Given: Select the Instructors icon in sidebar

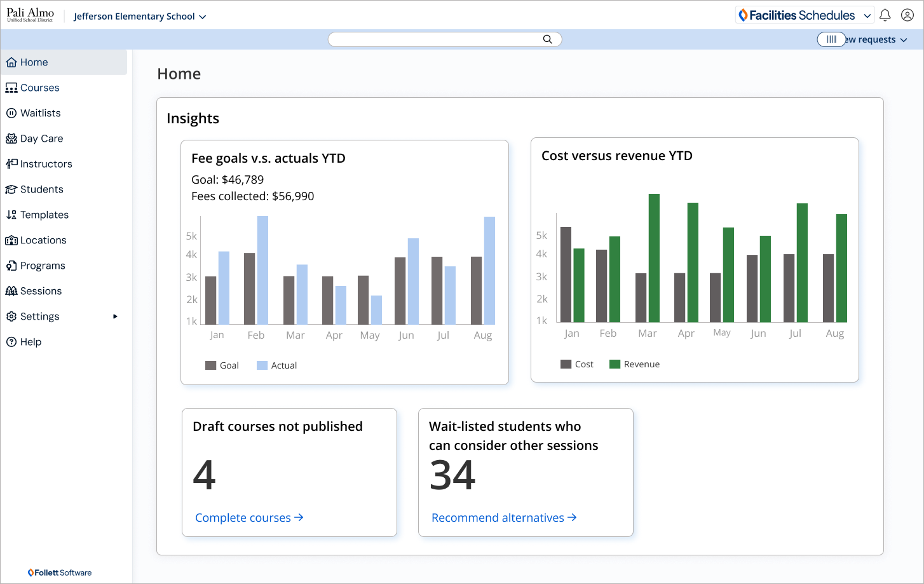Looking at the screenshot, I should (11, 164).
